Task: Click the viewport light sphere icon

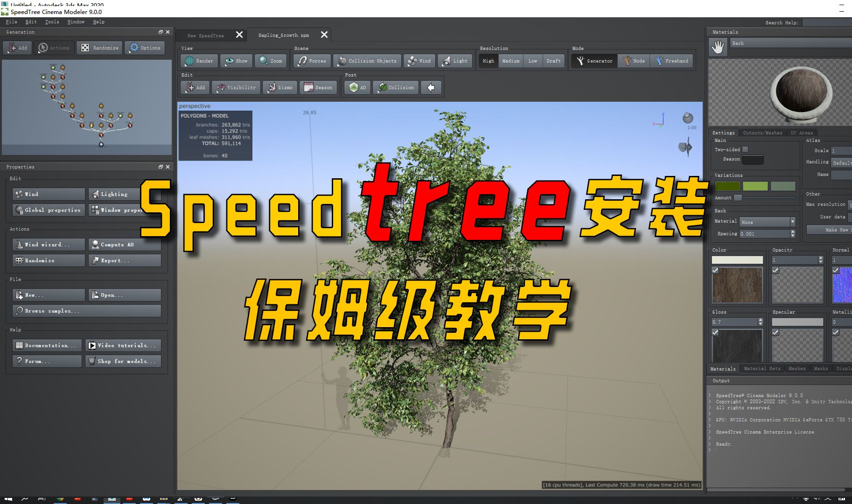Action: [688, 118]
